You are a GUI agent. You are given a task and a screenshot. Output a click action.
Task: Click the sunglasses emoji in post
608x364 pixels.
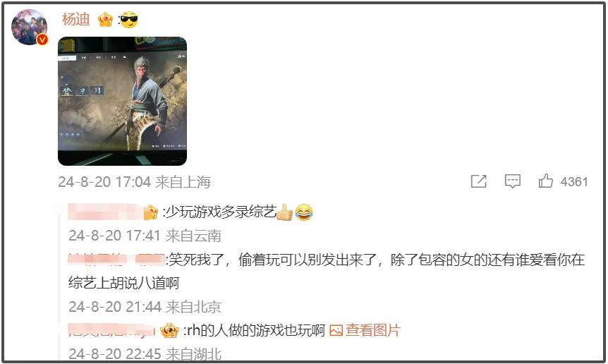129,20
